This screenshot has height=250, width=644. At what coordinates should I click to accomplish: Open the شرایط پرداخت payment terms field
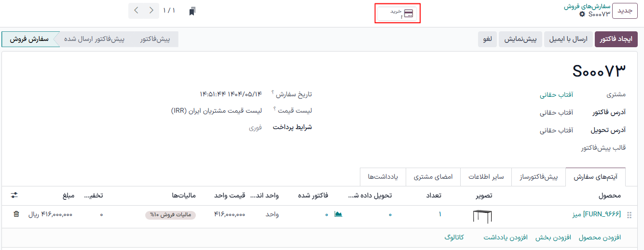[255, 128]
